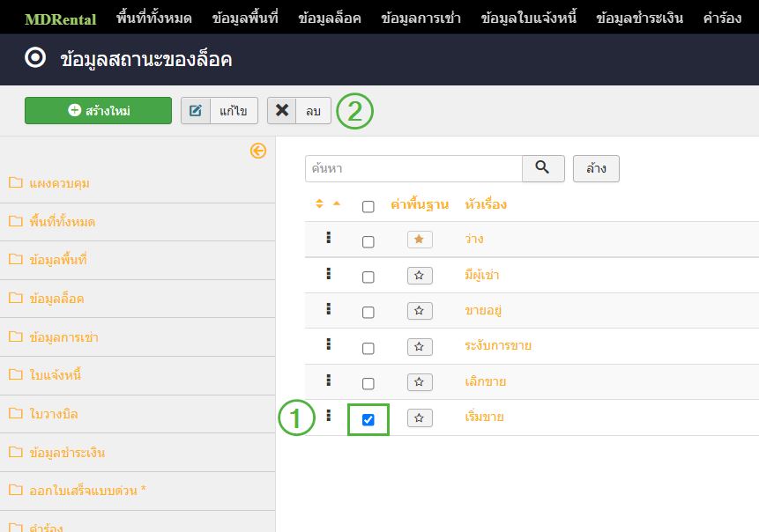The height and width of the screenshot is (532, 759).
Task: Check the เลิกขาย row checkbox
Action: point(368,383)
